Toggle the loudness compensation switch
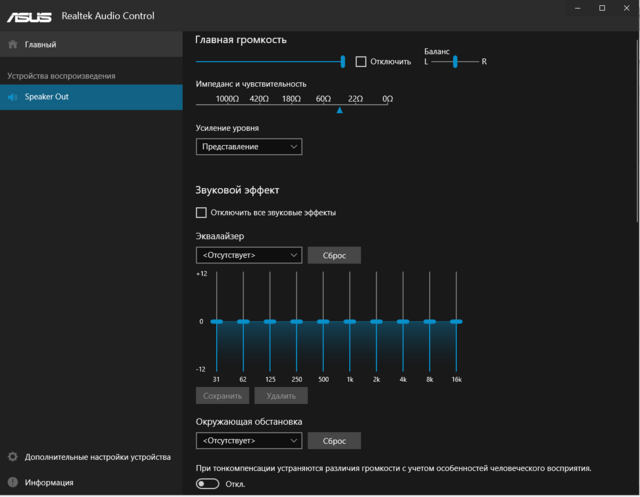The height and width of the screenshot is (497, 640). [208, 484]
